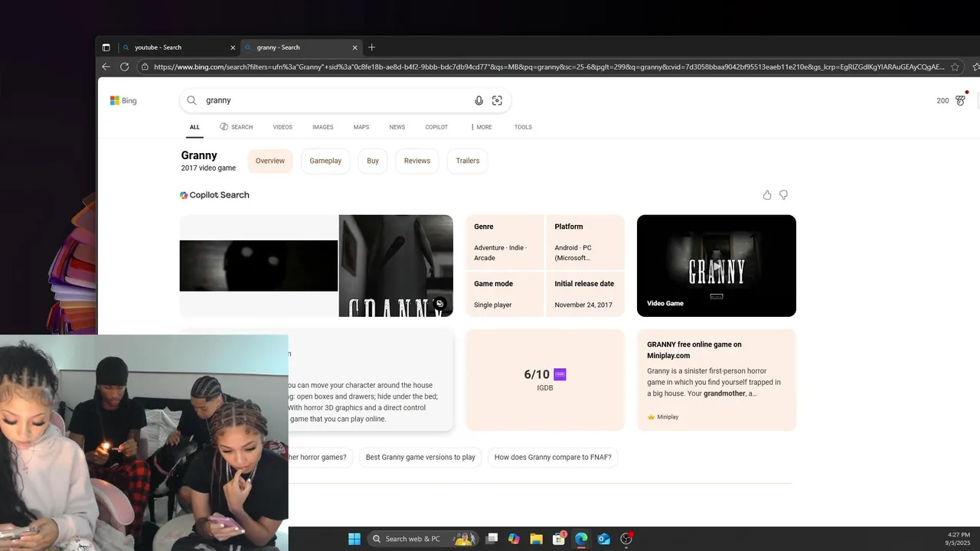This screenshot has width=980, height=551.
Task: Open visual search camera icon
Action: click(497, 100)
